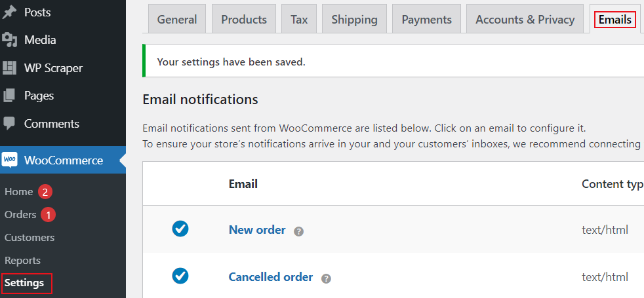Click the help icon beside Cancelled order
Viewport: 644px width, 298px height.
326,279
